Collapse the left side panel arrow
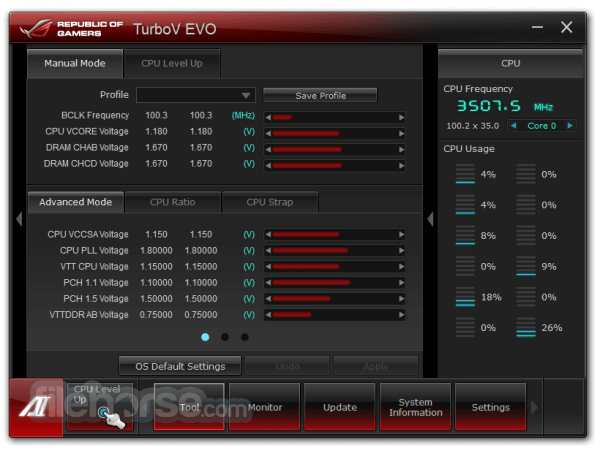This screenshot has width=600, height=453. (19, 219)
